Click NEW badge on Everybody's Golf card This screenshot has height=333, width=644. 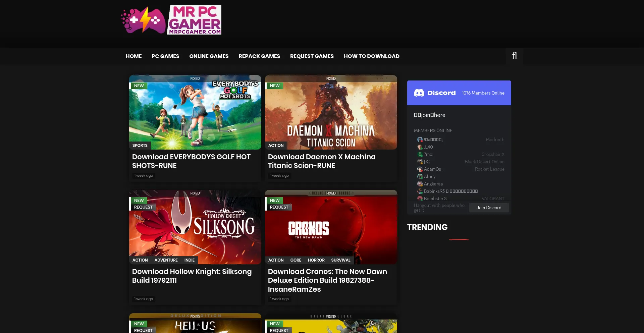pos(138,86)
